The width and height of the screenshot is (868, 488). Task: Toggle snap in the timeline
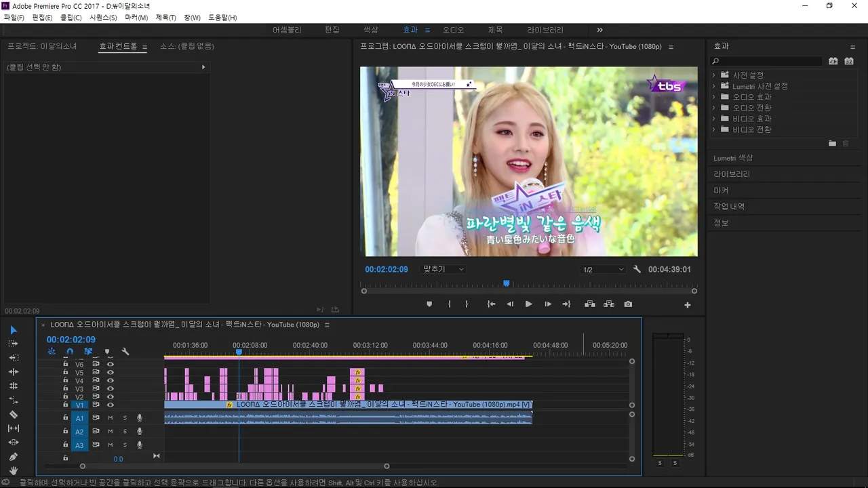pyautogui.click(x=70, y=352)
